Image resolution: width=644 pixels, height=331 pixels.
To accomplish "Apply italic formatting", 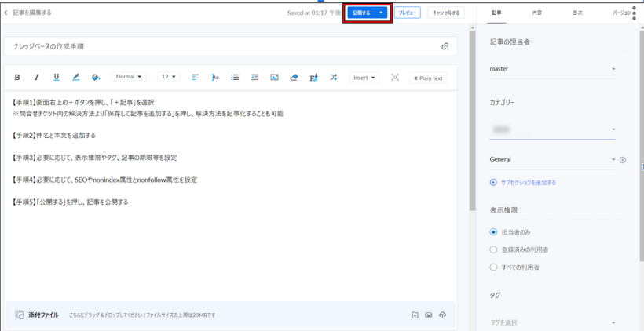I will pyautogui.click(x=36, y=78).
